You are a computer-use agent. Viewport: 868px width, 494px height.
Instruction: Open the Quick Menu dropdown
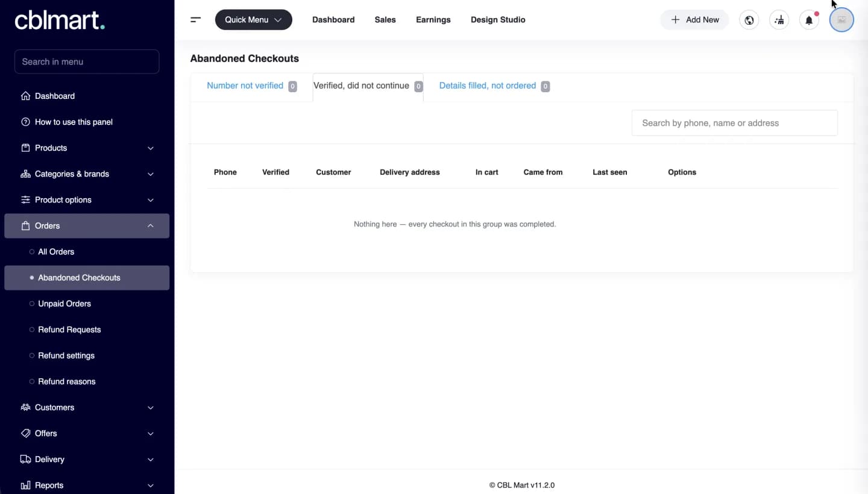point(254,20)
